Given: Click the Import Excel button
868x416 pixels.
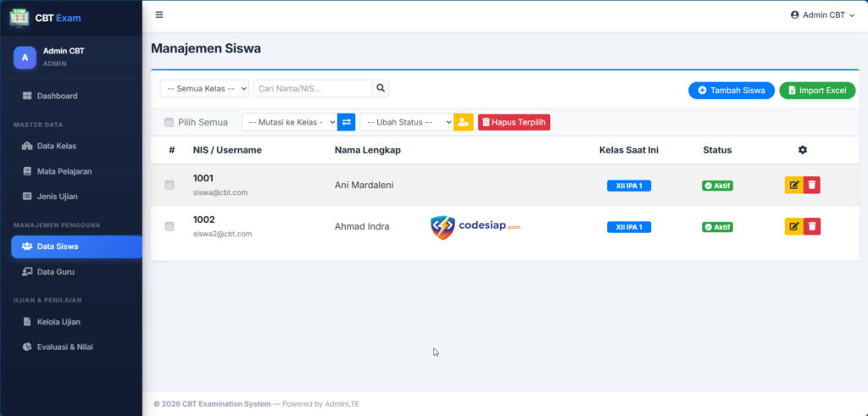Looking at the screenshot, I should click(817, 91).
